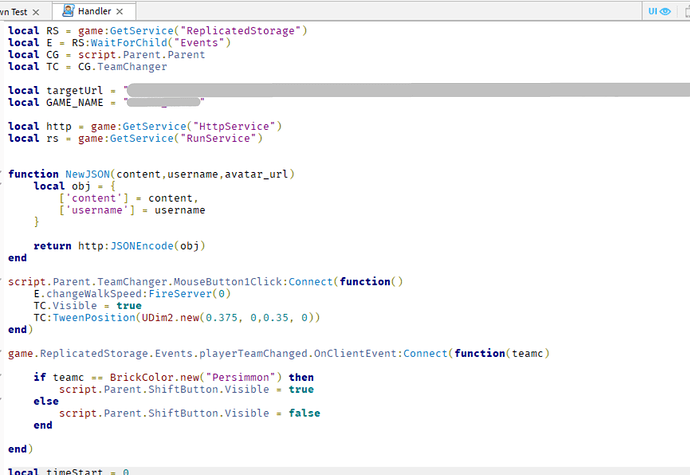Click the ['username'] = username line
The width and height of the screenshot is (690, 475).
(132, 210)
